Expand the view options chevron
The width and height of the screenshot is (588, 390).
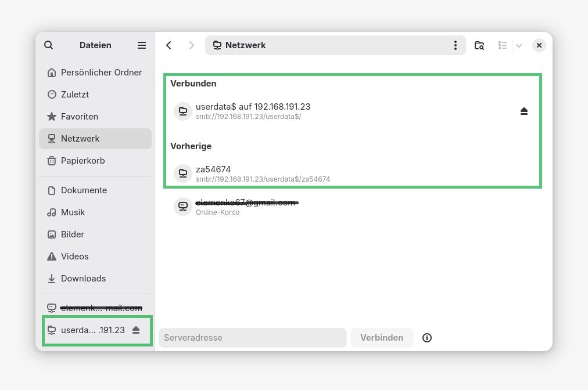(x=519, y=45)
